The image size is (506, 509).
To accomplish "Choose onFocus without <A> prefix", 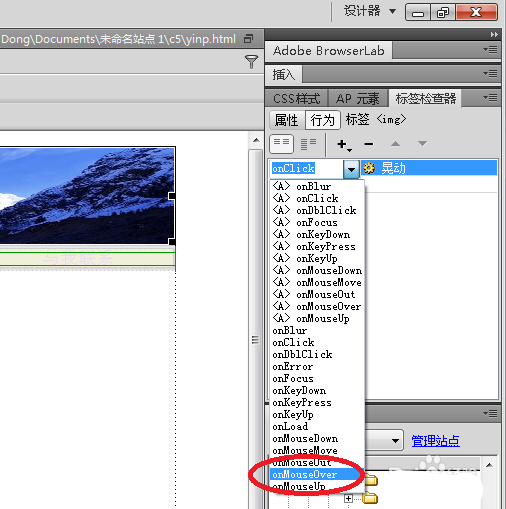I will click(317, 378).
